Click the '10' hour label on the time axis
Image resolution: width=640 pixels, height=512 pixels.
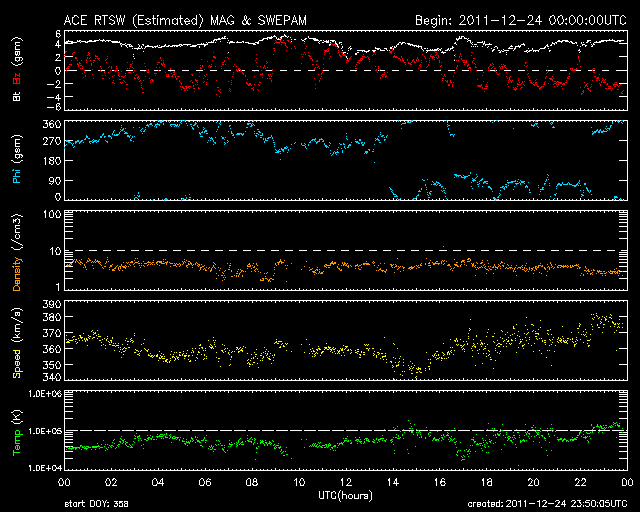point(299,483)
